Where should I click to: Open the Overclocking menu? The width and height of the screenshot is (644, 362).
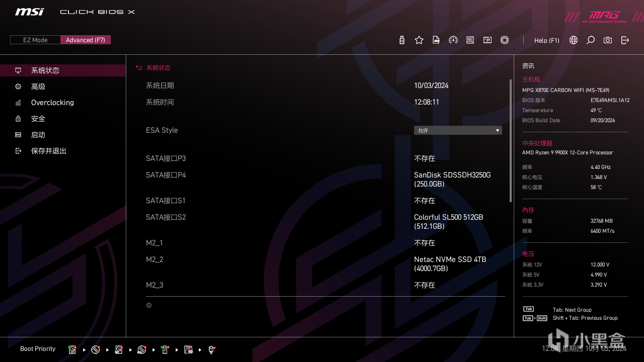63,103
